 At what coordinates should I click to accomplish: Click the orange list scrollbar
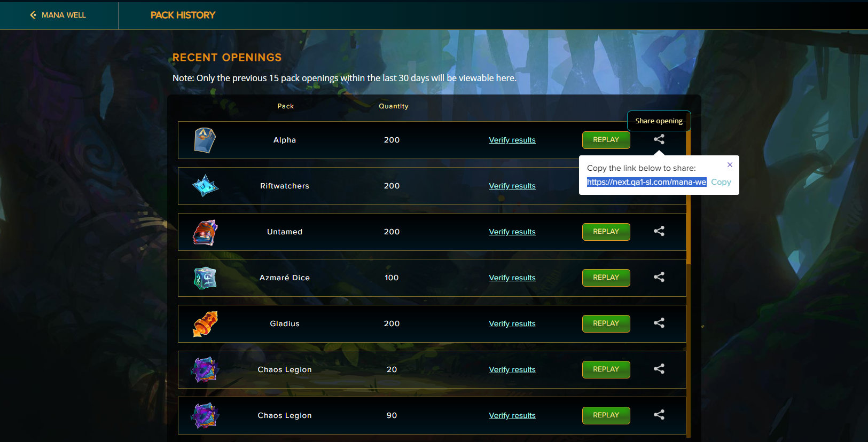(689, 192)
